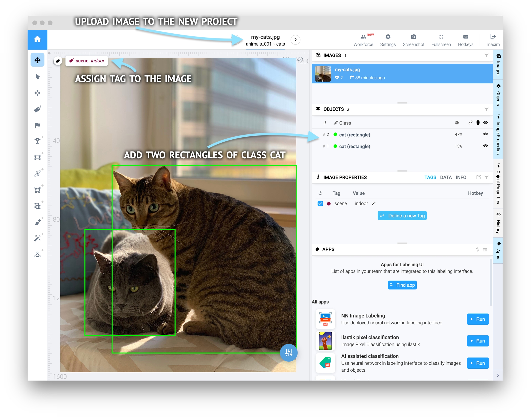Select the brush tool

(37, 222)
